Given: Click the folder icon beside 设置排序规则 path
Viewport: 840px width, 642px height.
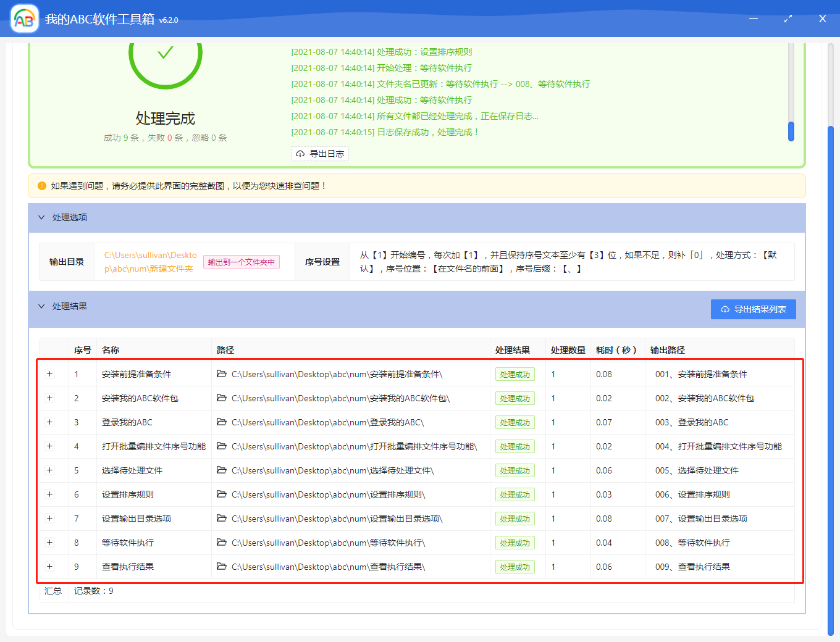Looking at the screenshot, I should coord(222,494).
